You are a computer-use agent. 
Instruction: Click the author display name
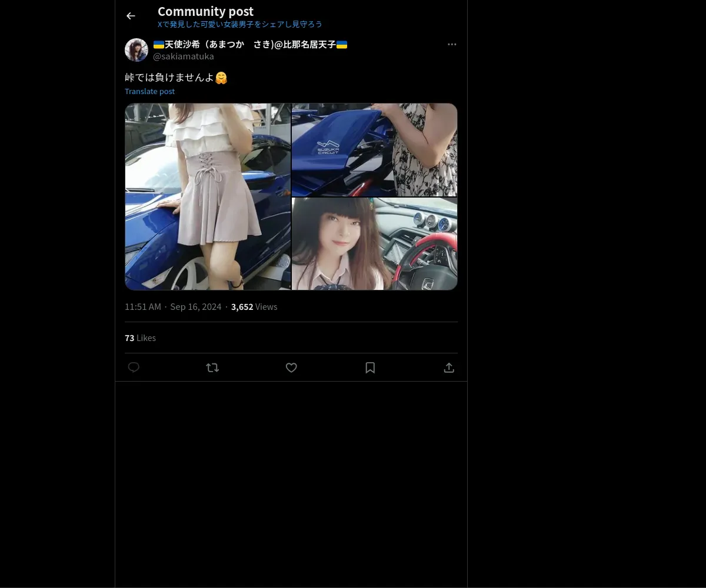pyautogui.click(x=250, y=44)
